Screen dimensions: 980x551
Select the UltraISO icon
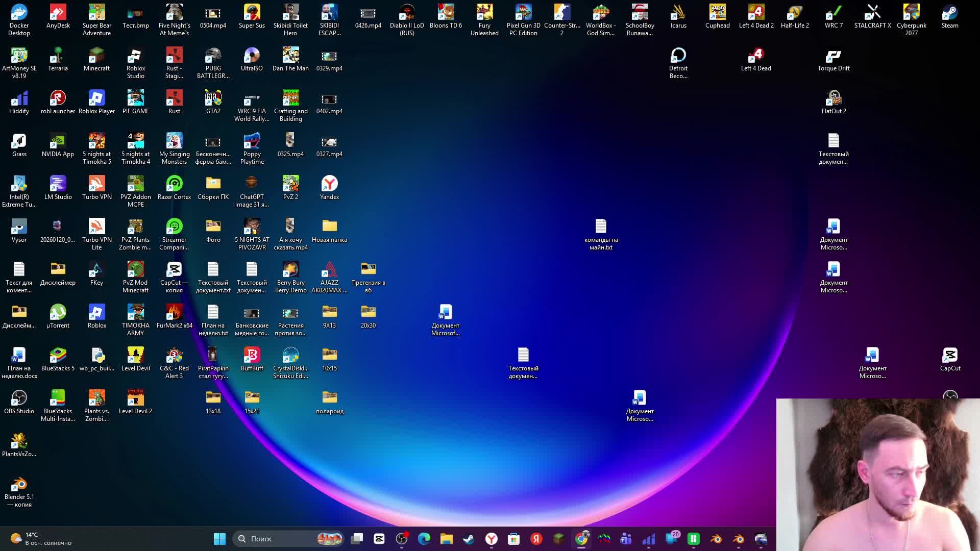point(252,59)
